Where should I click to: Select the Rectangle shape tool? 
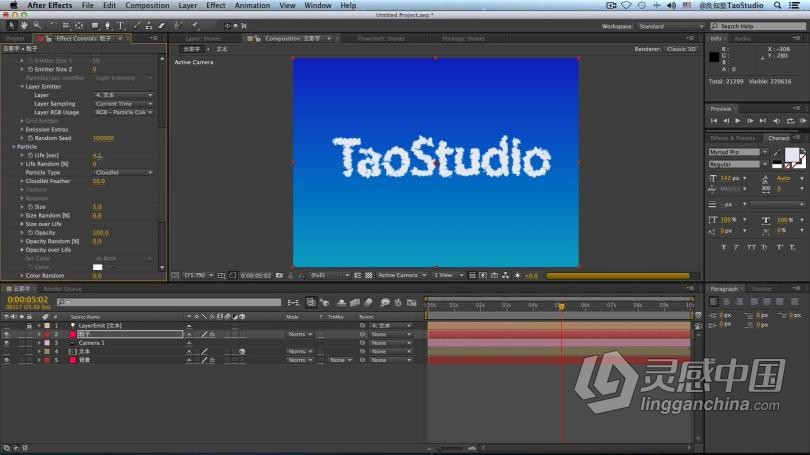(x=95, y=25)
